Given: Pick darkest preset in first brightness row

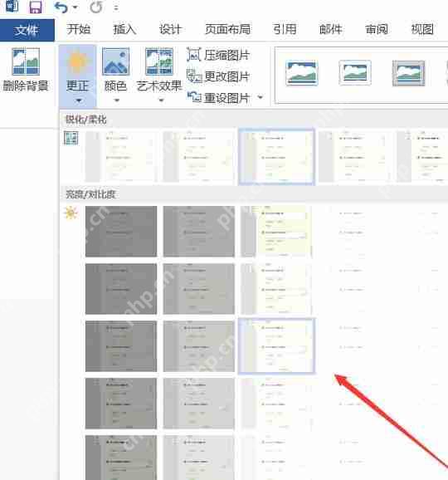Looking at the screenshot, I should (x=121, y=232).
